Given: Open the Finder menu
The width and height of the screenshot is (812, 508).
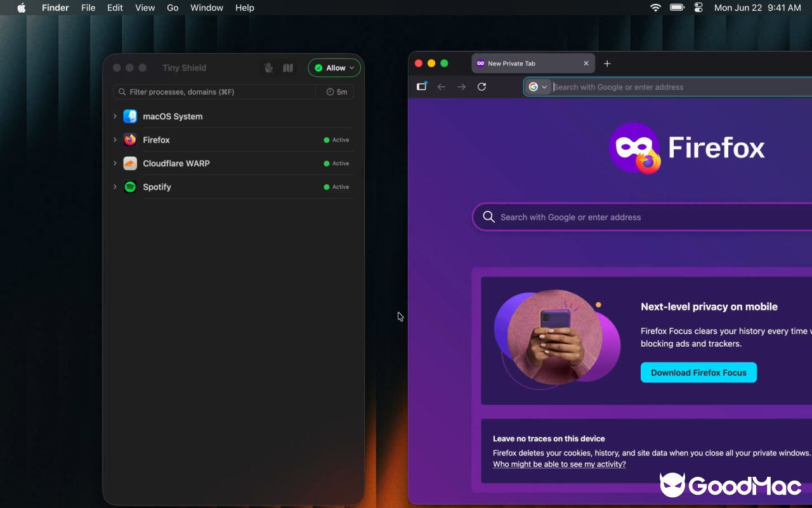Looking at the screenshot, I should [x=55, y=8].
